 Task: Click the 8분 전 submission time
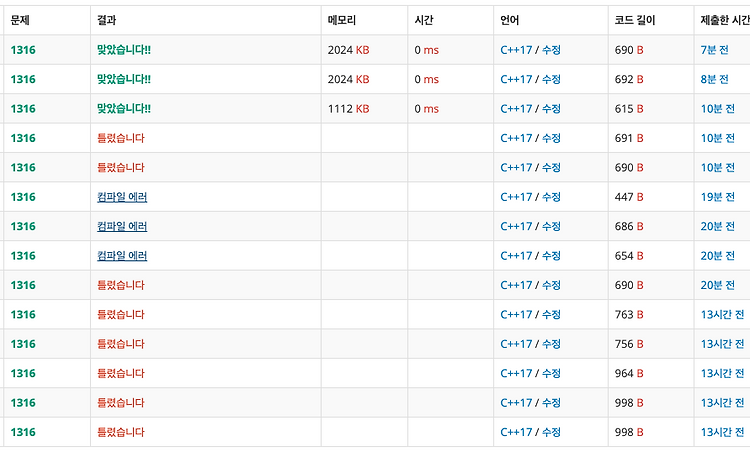tap(714, 79)
